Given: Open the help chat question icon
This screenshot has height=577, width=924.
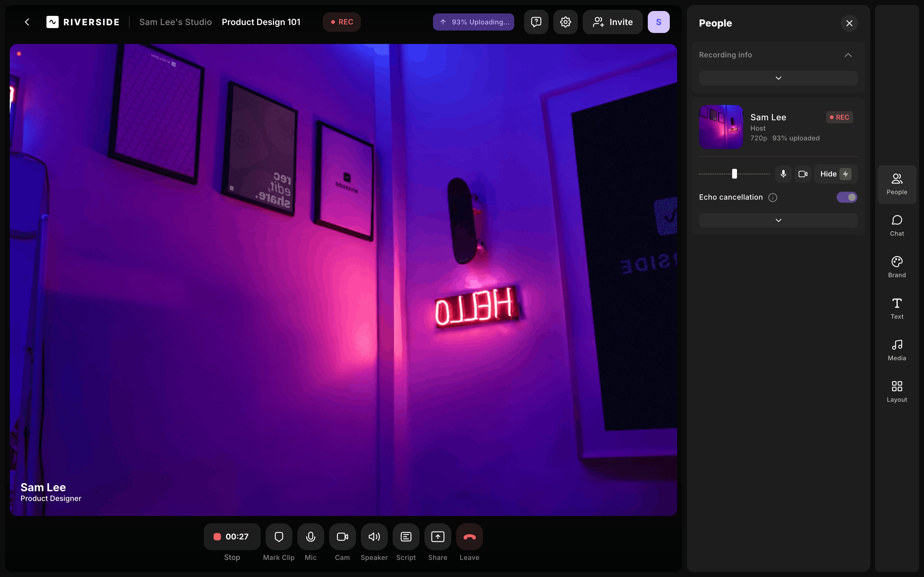Looking at the screenshot, I should coord(536,22).
